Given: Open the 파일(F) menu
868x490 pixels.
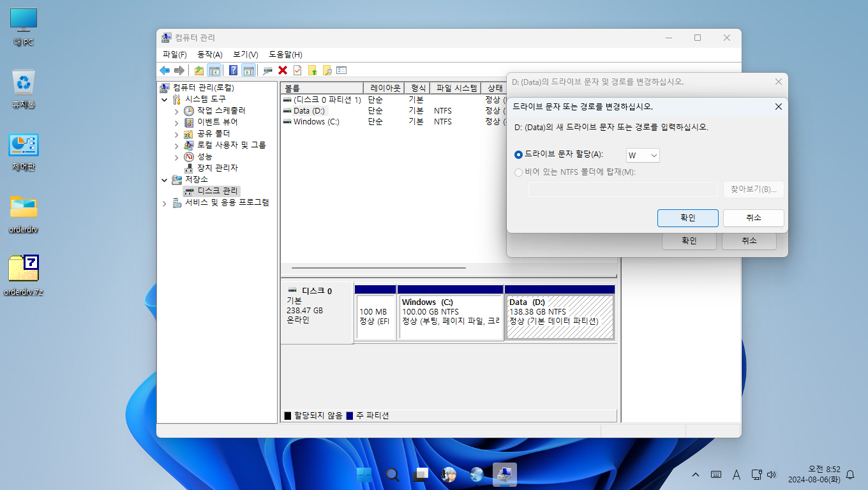Looking at the screenshot, I should click(x=174, y=55).
